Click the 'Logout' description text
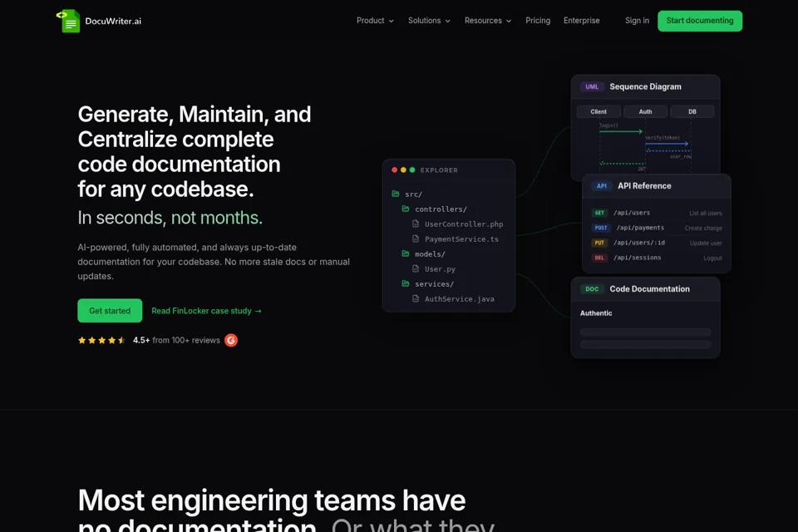 pyautogui.click(x=713, y=259)
